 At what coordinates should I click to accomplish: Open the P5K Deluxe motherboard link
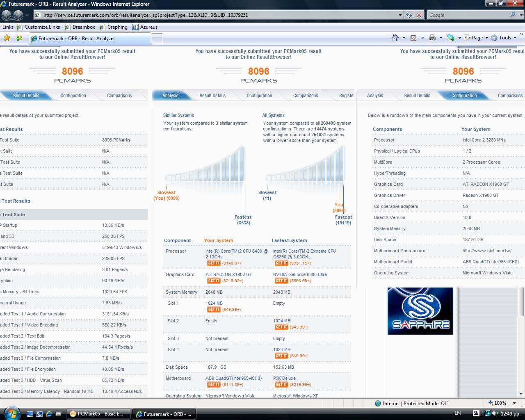tap(284, 378)
